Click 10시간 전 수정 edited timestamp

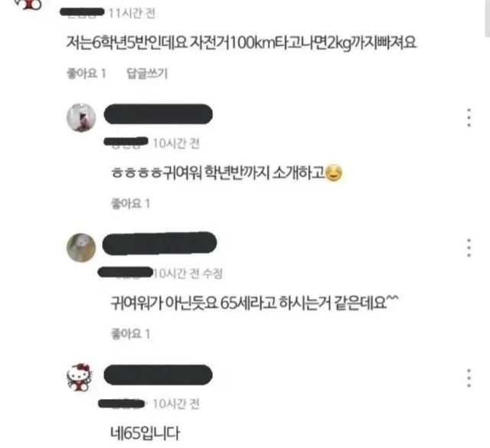point(188,273)
